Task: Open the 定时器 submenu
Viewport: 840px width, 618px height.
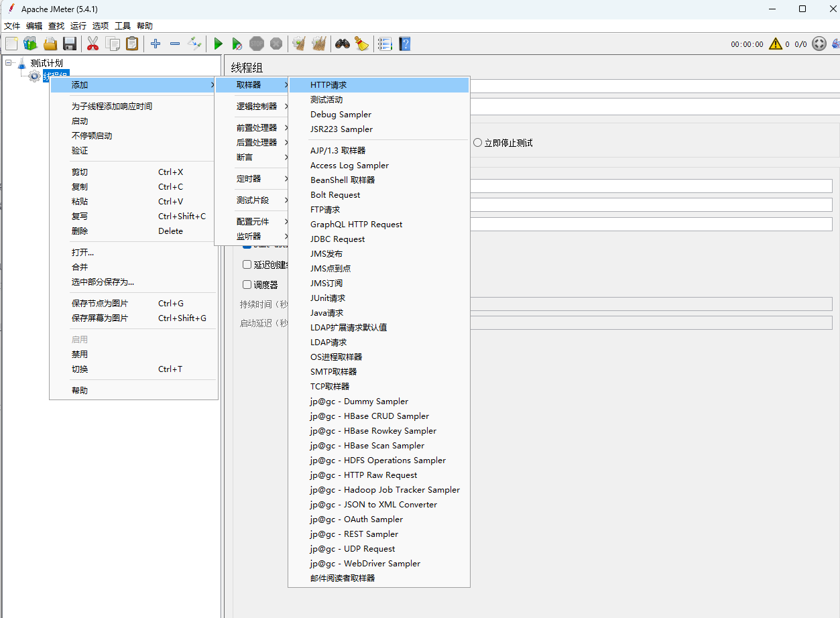Action: [x=251, y=178]
